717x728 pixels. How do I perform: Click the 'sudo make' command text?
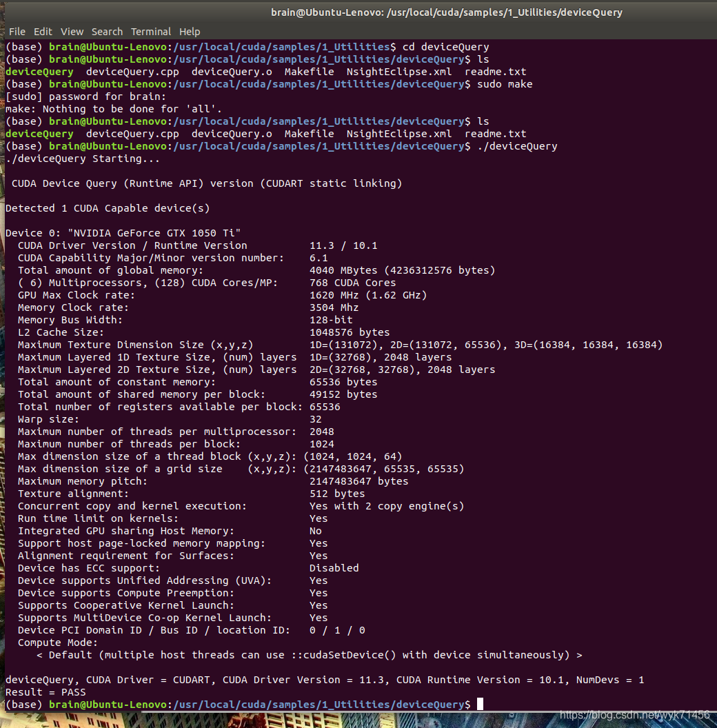click(505, 84)
